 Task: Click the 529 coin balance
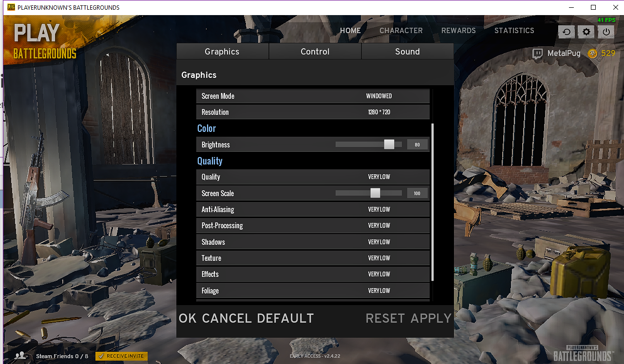click(608, 54)
